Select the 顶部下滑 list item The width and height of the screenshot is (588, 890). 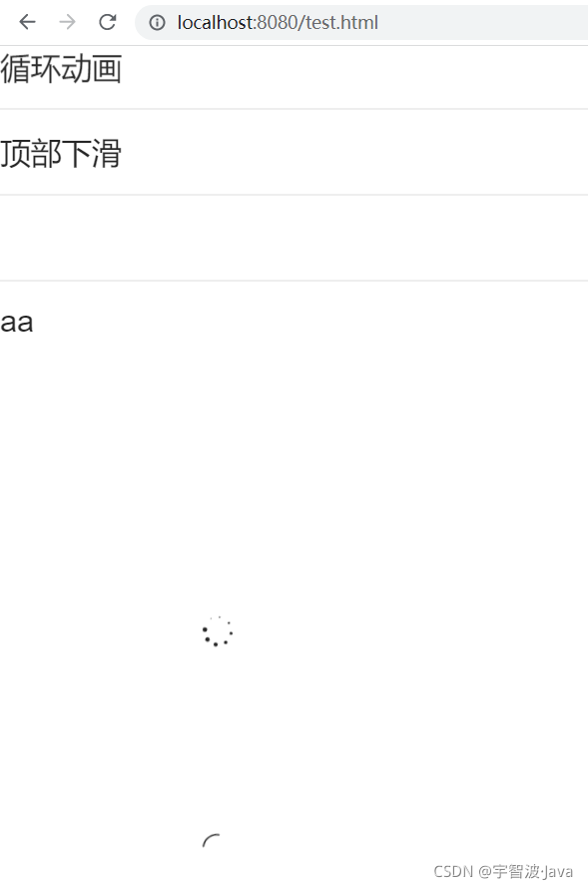pos(294,152)
